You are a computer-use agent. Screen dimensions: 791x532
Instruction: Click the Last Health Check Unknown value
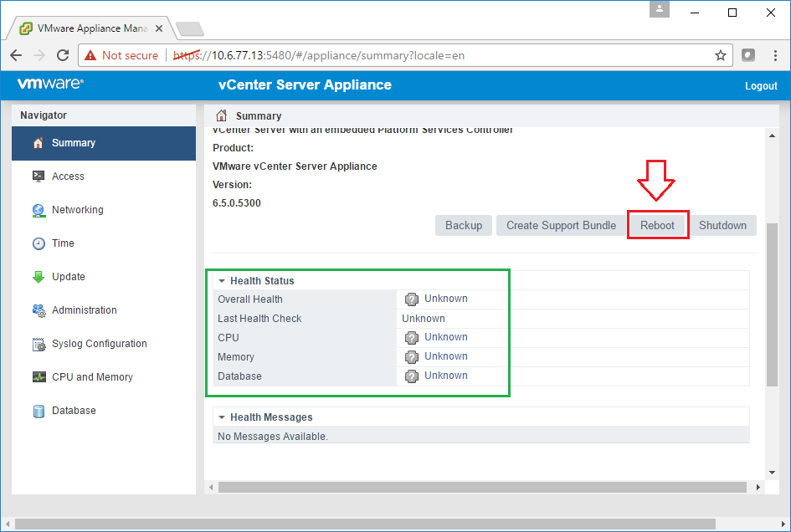point(424,319)
